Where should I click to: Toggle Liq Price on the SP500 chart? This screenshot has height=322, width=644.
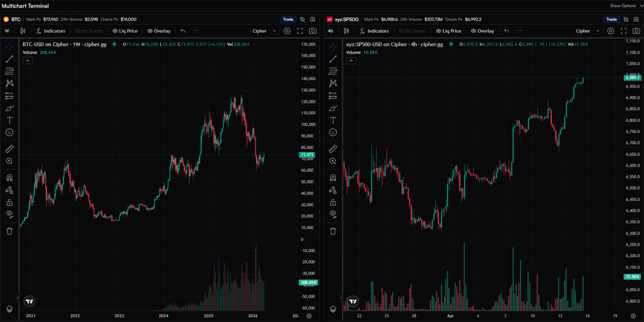pos(448,31)
